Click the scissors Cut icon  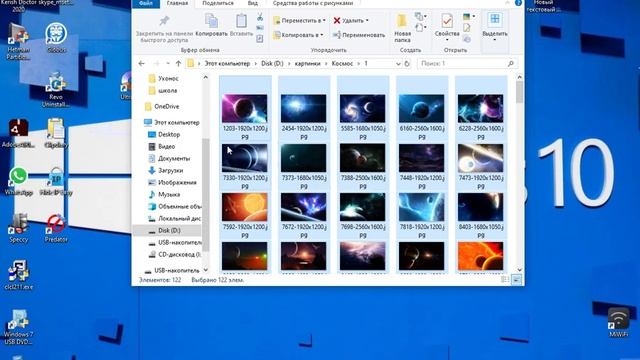pyautogui.click(x=260, y=17)
